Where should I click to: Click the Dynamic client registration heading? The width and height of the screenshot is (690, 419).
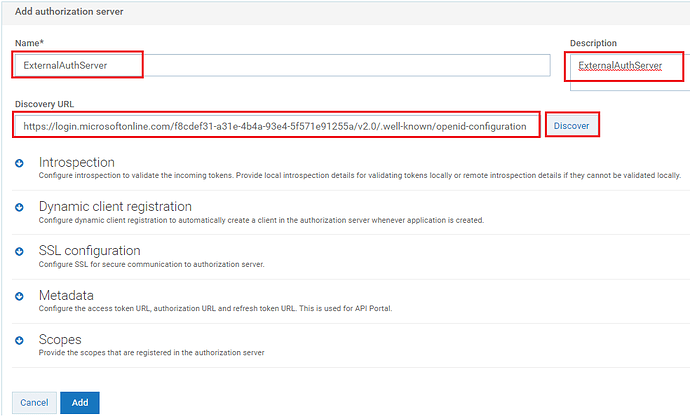pos(115,206)
